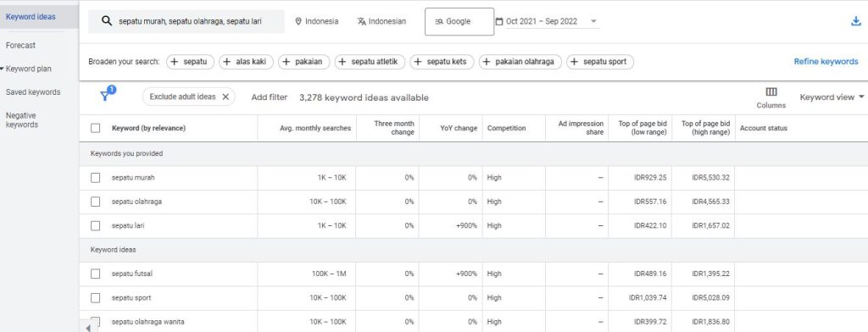
Task: Click the Indonesia location setting
Action: (x=317, y=21)
